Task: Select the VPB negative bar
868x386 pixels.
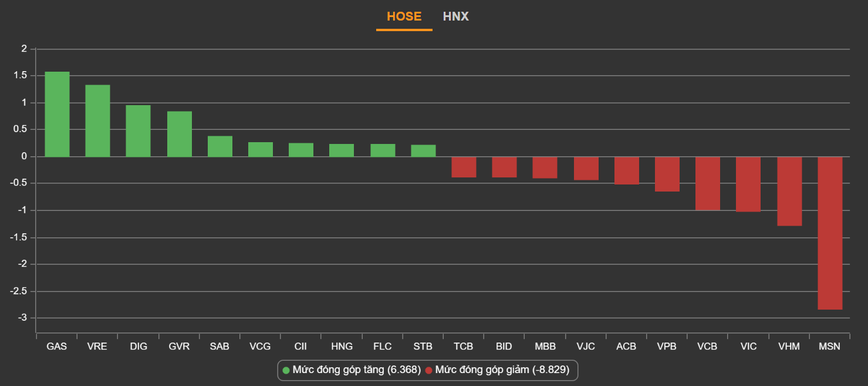Action: [667, 174]
